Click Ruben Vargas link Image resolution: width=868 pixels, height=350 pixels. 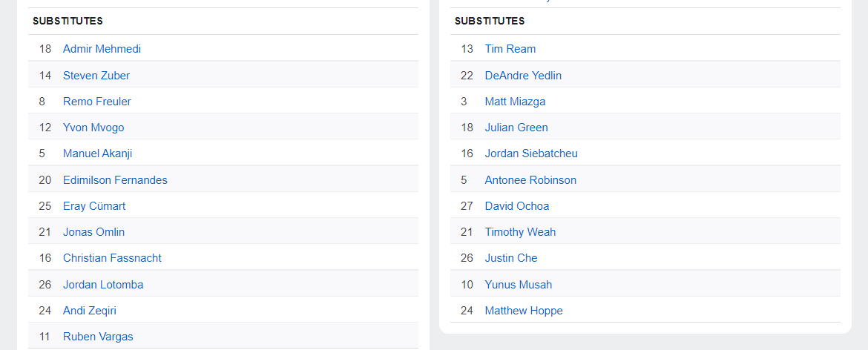(98, 337)
